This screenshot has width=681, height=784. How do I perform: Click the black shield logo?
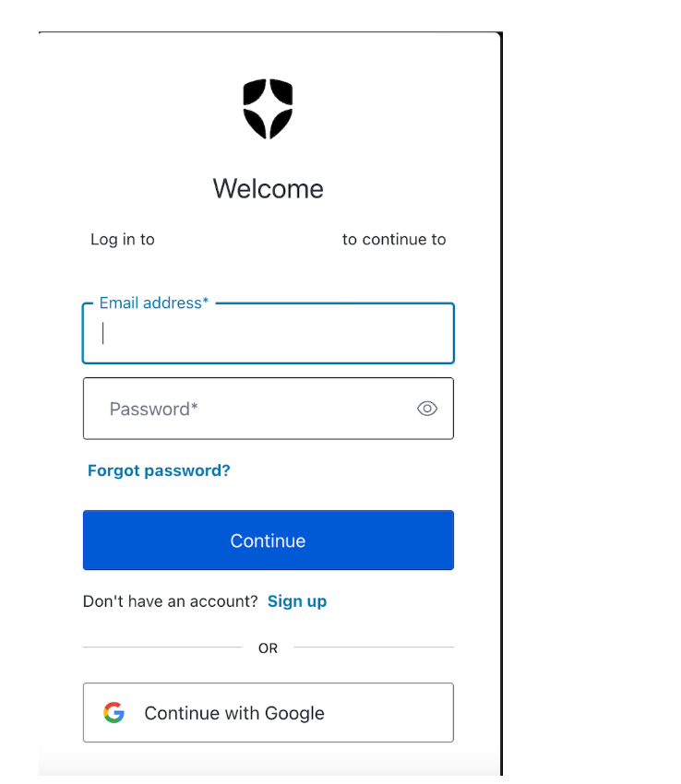pyautogui.click(x=268, y=109)
